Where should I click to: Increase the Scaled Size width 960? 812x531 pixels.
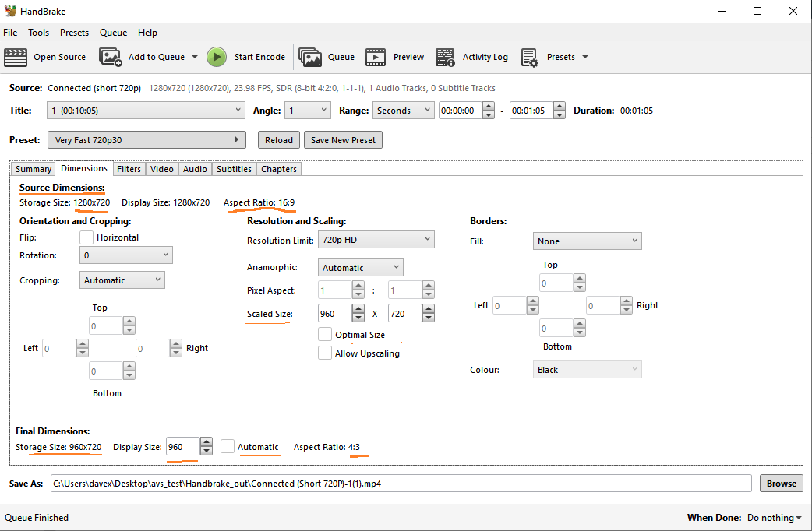(358, 309)
